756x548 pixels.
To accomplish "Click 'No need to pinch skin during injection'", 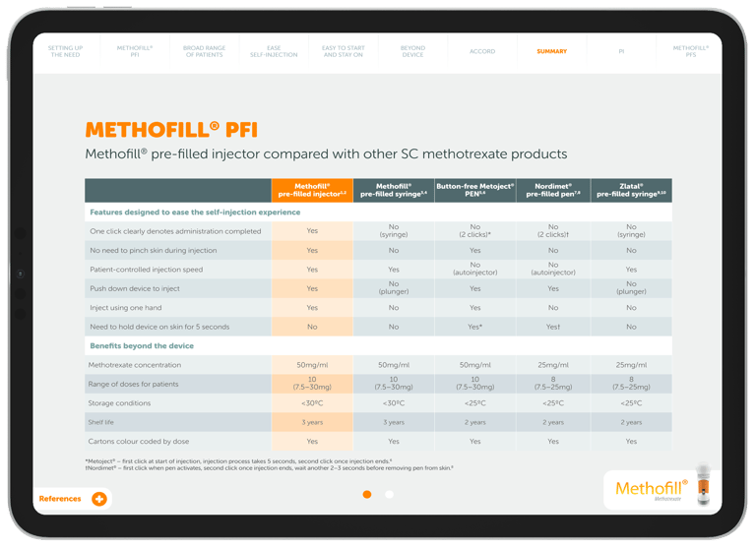I will 154,251.
